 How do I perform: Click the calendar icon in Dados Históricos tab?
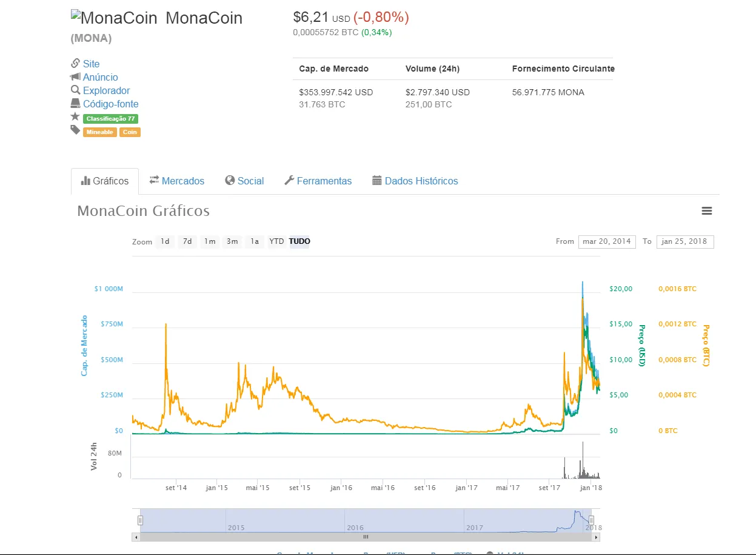377,180
